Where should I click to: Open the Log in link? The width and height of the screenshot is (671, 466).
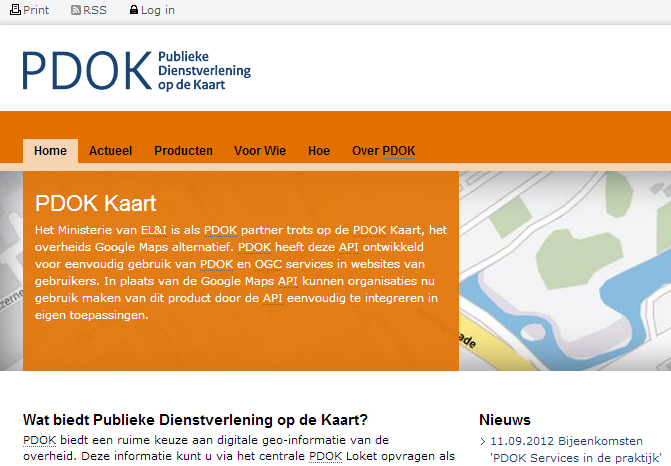(158, 10)
